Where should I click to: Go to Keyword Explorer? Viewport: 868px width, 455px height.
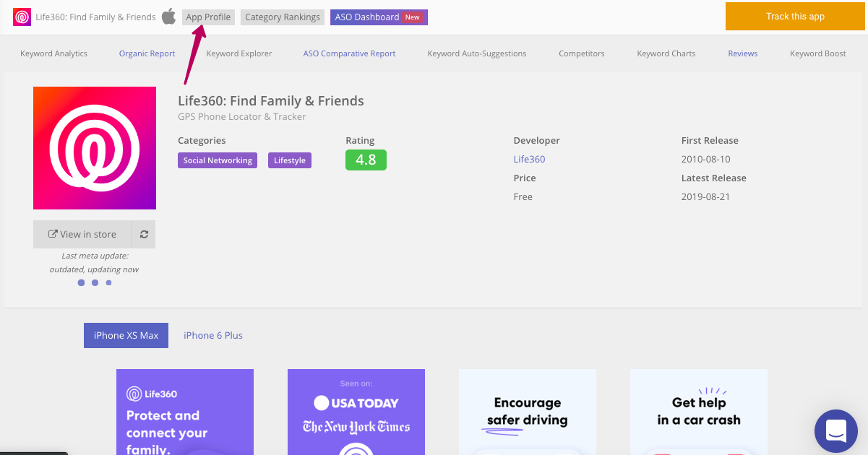coord(239,53)
